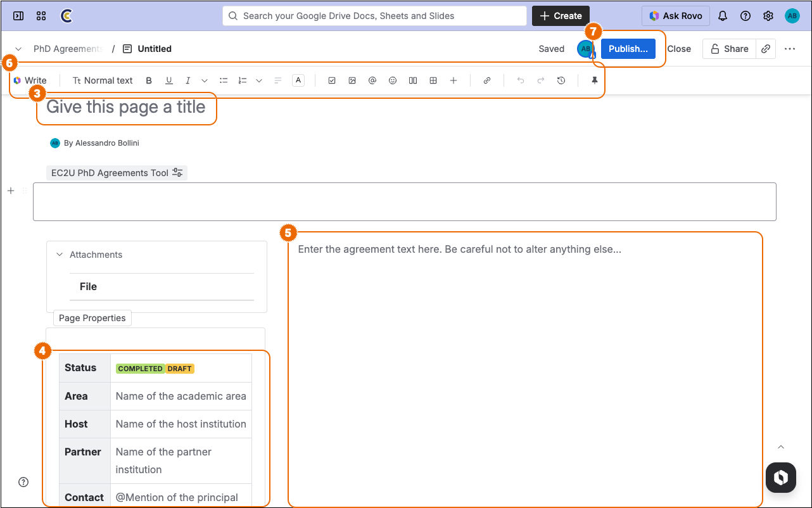
Task: Click the page title field
Action: 126,107
